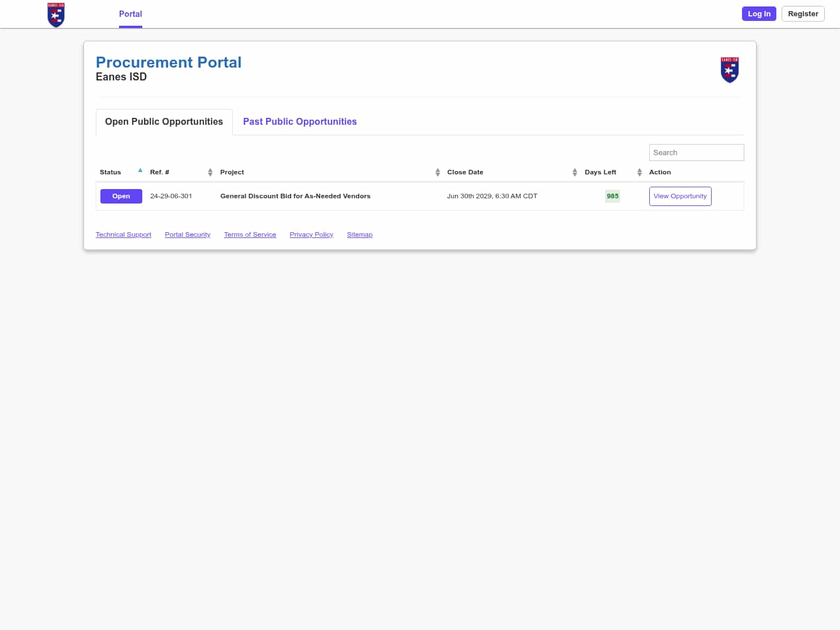This screenshot has height=630, width=840.
Task: Open View Opportunity for General Discount Bid
Action: pos(680,196)
